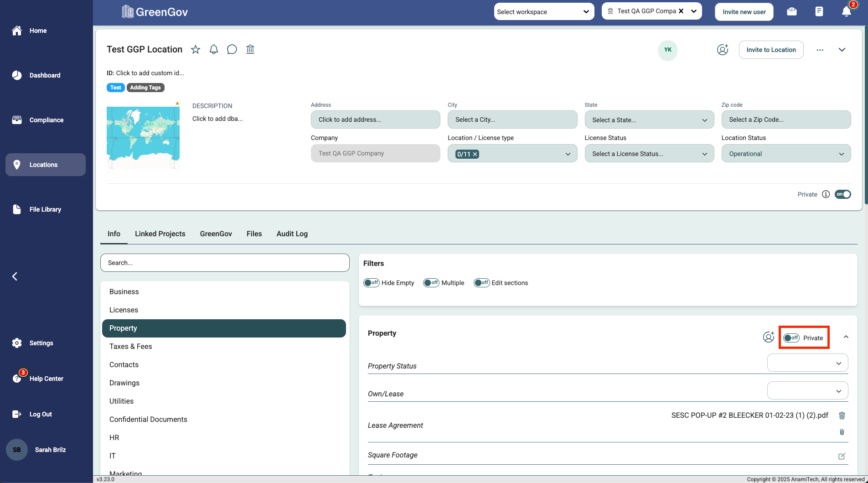Click the Invite to Location button
The width and height of the screenshot is (868, 483).
(x=771, y=50)
